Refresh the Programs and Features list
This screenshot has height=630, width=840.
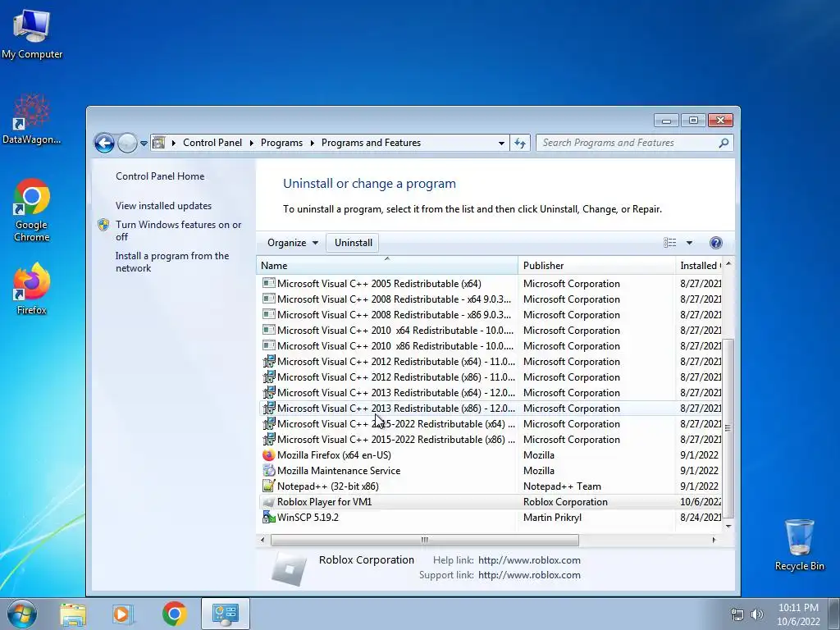click(x=519, y=143)
